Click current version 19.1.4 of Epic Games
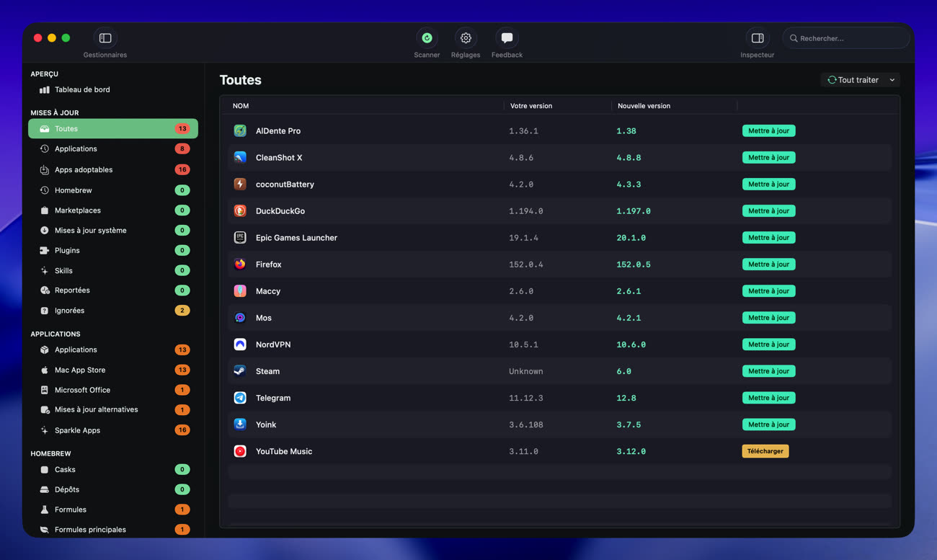Viewport: 937px width, 560px height. [523, 238]
